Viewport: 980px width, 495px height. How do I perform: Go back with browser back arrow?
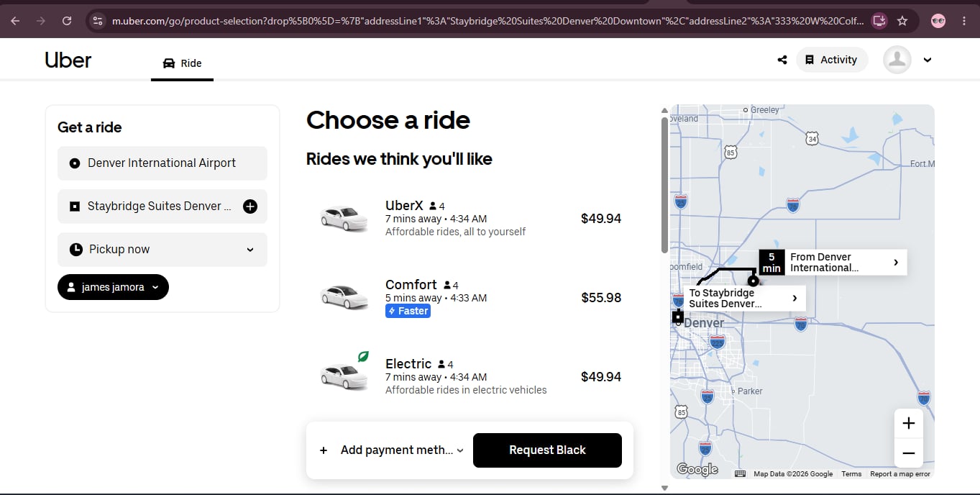(x=15, y=21)
